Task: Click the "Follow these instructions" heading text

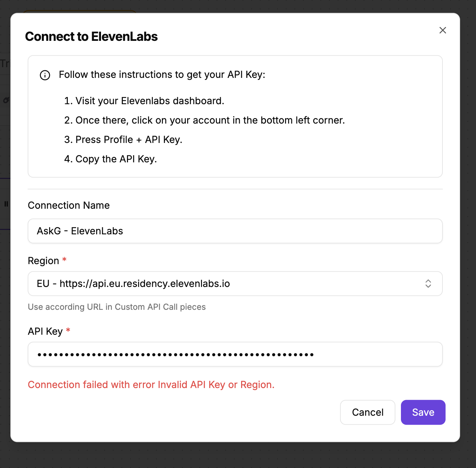Action: point(162,74)
